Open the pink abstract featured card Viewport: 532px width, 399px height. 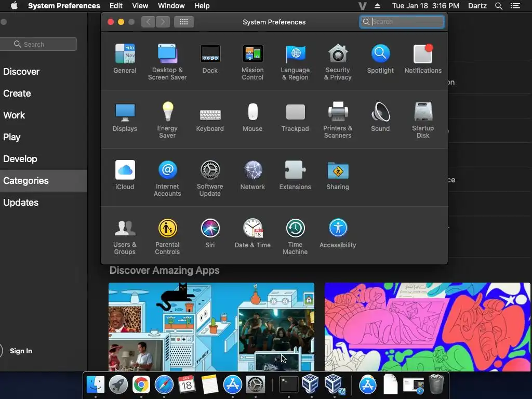click(x=428, y=327)
